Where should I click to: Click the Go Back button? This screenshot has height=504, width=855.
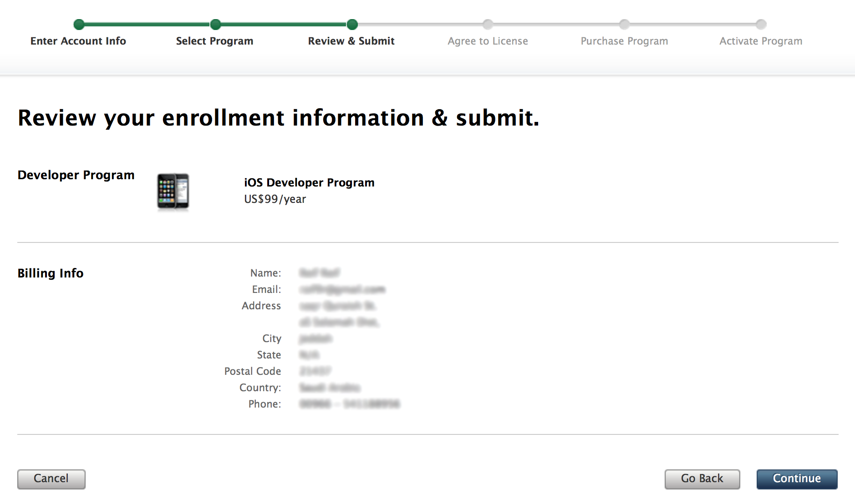coord(702,479)
